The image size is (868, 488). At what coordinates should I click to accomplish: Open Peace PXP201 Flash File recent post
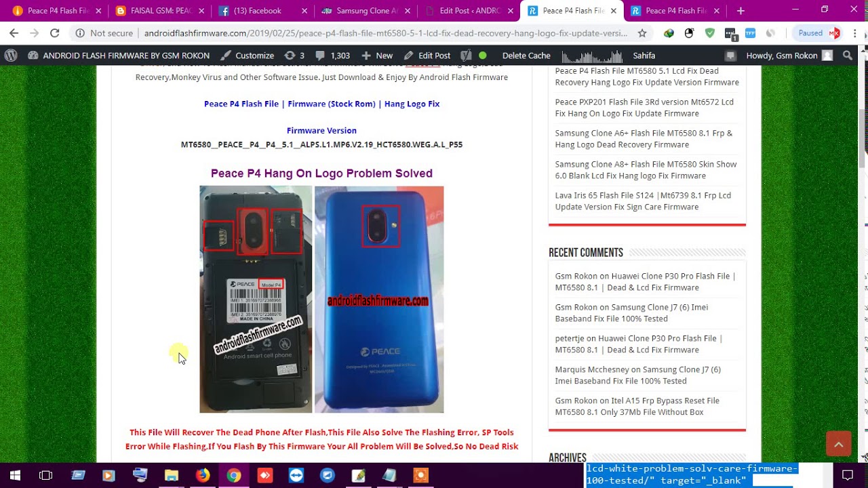pyautogui.click(x=644, y=108)
